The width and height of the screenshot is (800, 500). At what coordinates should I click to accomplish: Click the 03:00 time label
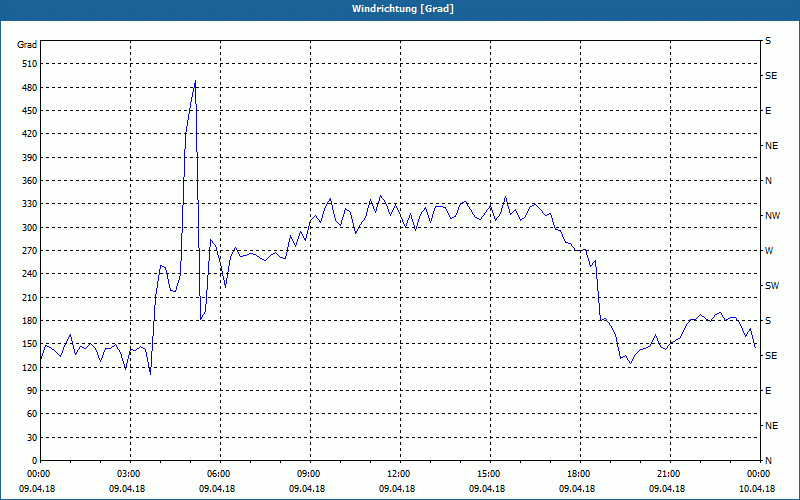[x=129, y=473]
